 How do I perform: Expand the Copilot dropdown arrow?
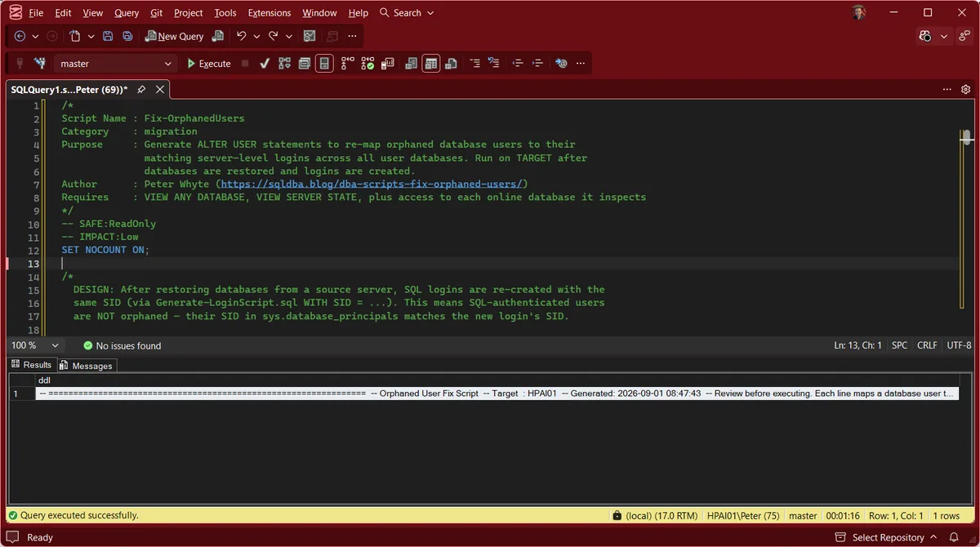coord(944,36)
